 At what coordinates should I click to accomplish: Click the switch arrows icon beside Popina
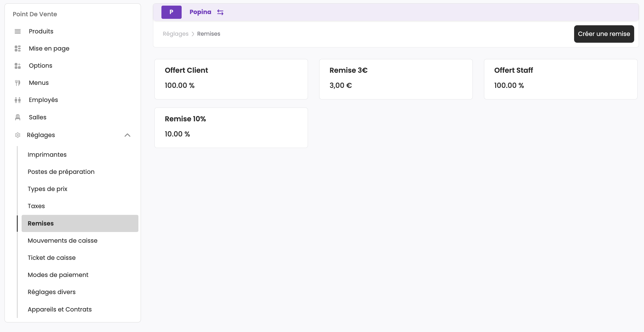(x=220, y=12)
